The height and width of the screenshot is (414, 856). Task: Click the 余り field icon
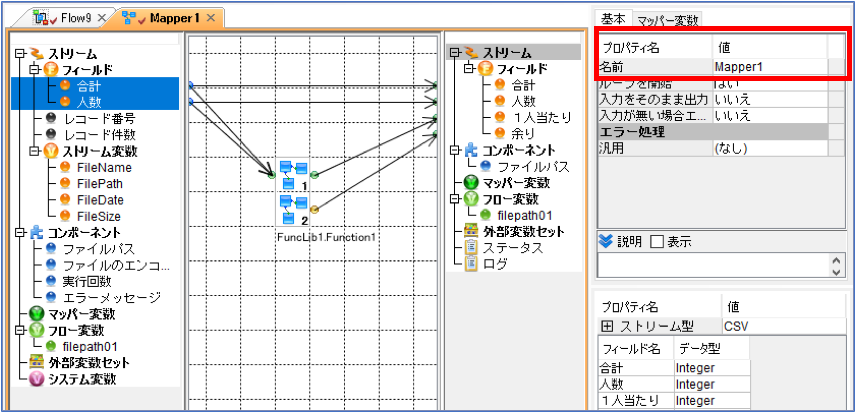coord(500,133)
